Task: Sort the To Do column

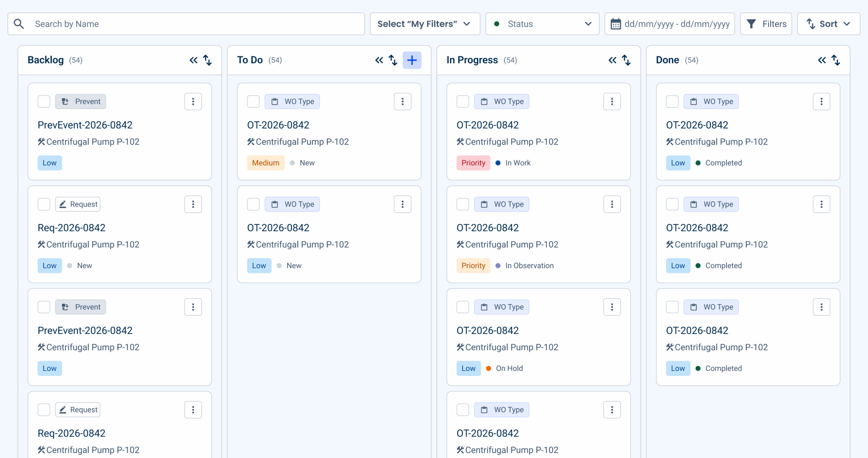Action: [393, 60]
